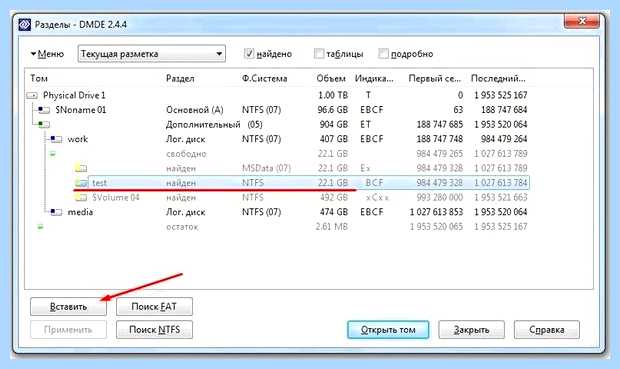The image size is (620, 369).
Task: Click the 1.00 TB size cell
Action: [333, 95]
